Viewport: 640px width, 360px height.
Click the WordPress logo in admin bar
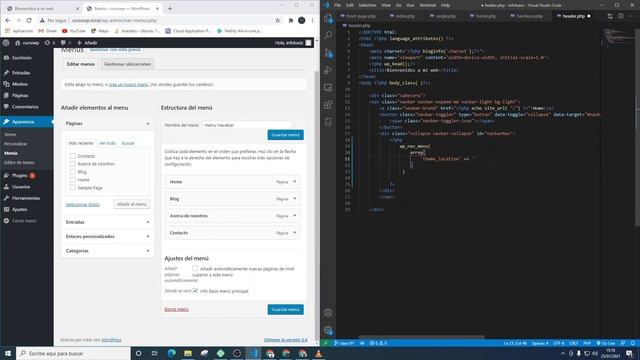coord(6,42)
